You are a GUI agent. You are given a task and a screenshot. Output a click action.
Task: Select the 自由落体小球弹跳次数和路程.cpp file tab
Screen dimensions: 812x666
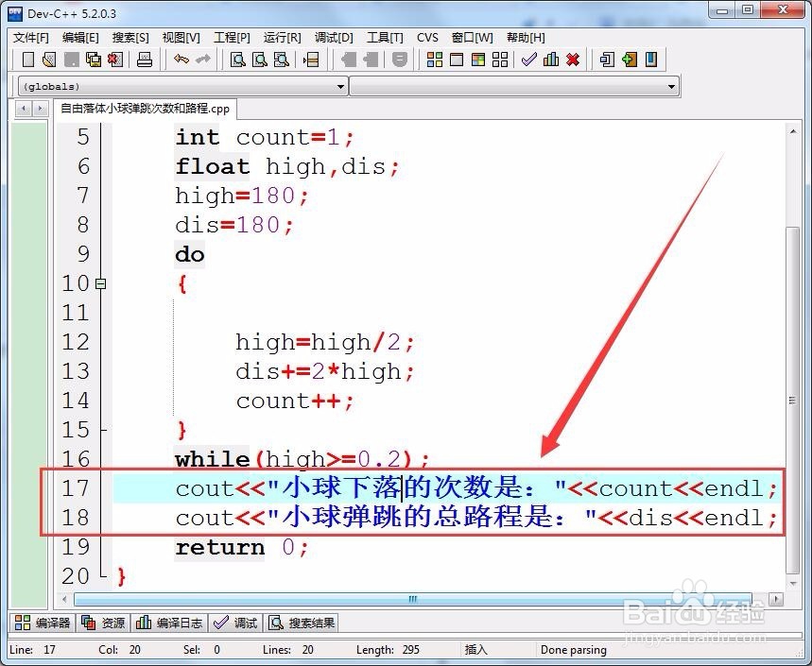(x=145, y=109)
